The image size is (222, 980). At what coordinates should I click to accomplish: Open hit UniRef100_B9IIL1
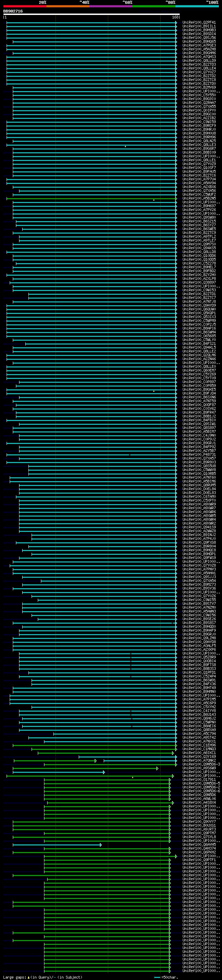click(x=199, y=26)
